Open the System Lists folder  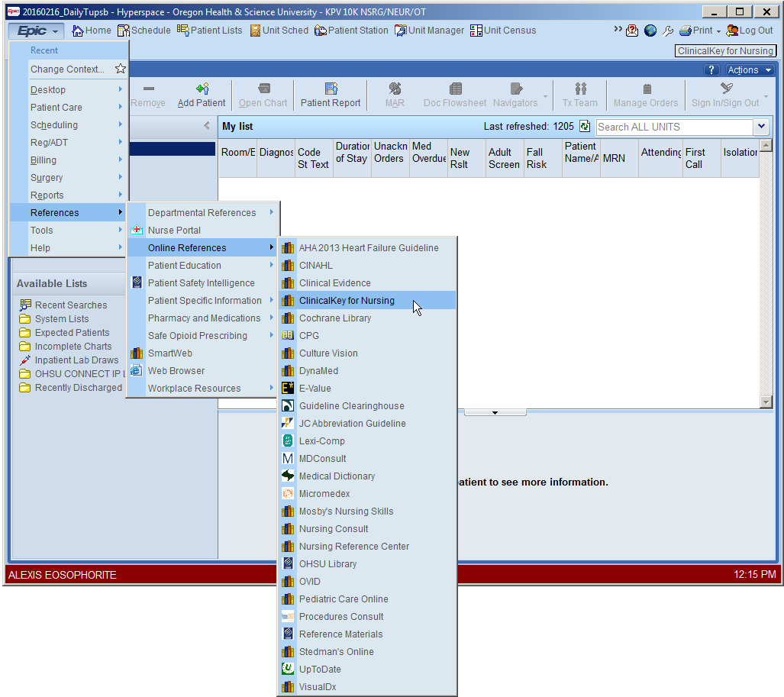54,319
